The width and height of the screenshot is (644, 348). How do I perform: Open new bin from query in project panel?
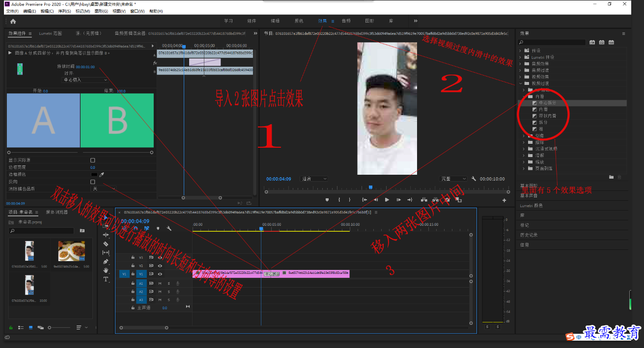pyautogui.click(x=82, y=230)
